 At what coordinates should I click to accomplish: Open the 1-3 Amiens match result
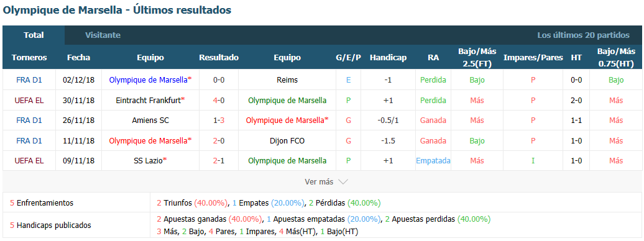pos(219,120)
